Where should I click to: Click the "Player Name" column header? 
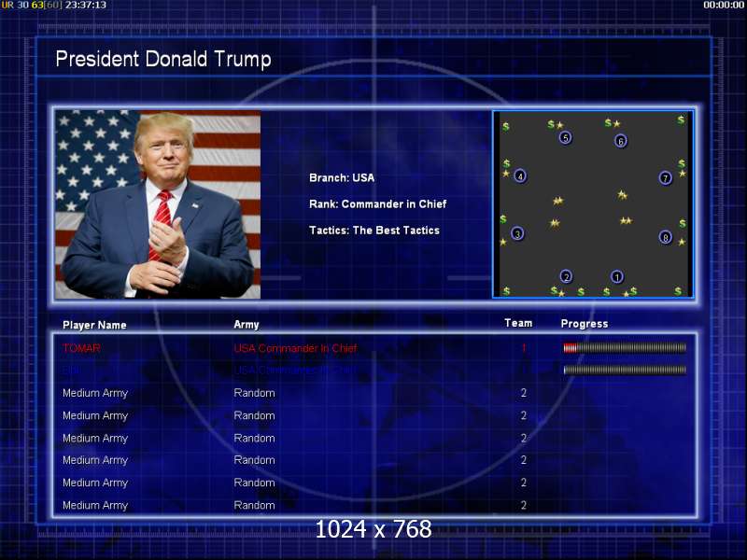(94, 325)
